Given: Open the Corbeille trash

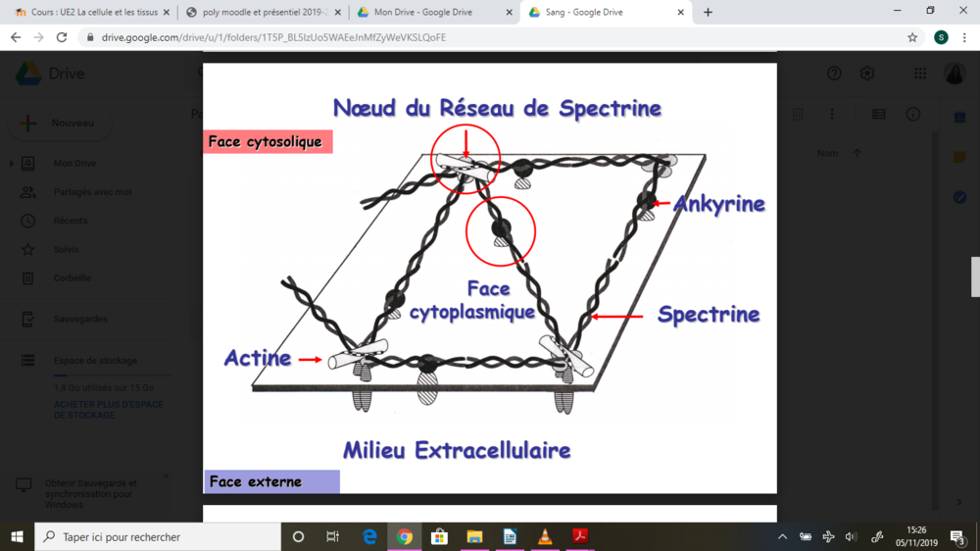Looking at the screenshot, I should pos(72,277).
